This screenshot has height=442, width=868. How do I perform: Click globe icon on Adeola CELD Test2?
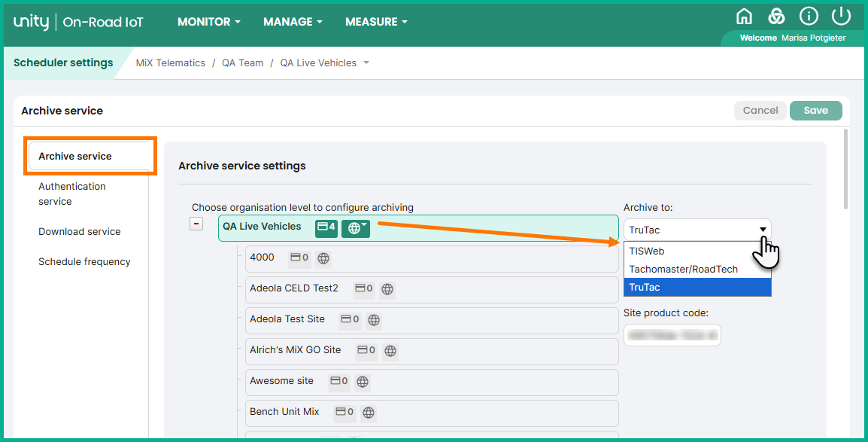(387, 290)
